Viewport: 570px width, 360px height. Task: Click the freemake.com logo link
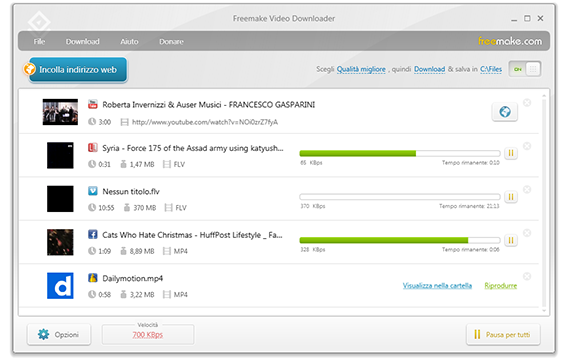pos(510,41)
